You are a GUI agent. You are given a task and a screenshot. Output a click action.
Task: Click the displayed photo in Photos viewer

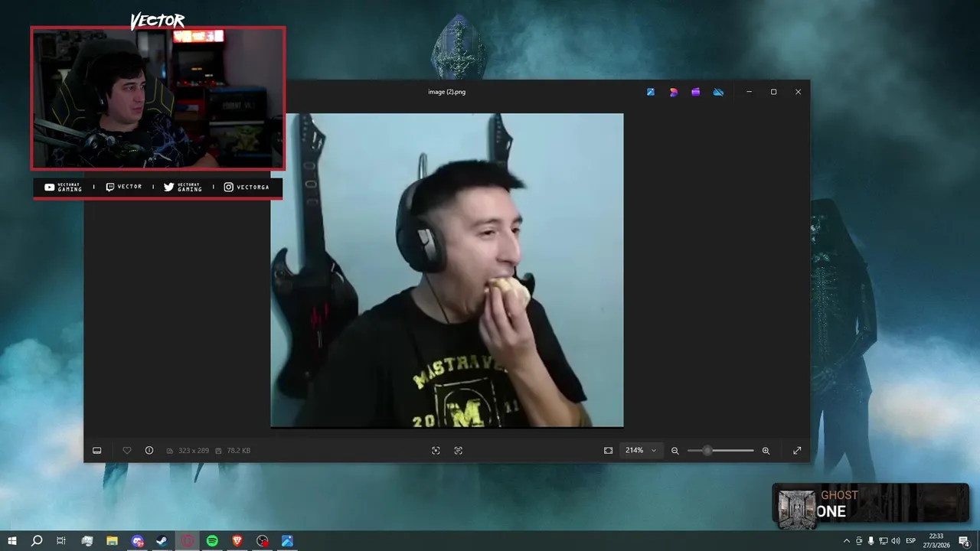447,270
